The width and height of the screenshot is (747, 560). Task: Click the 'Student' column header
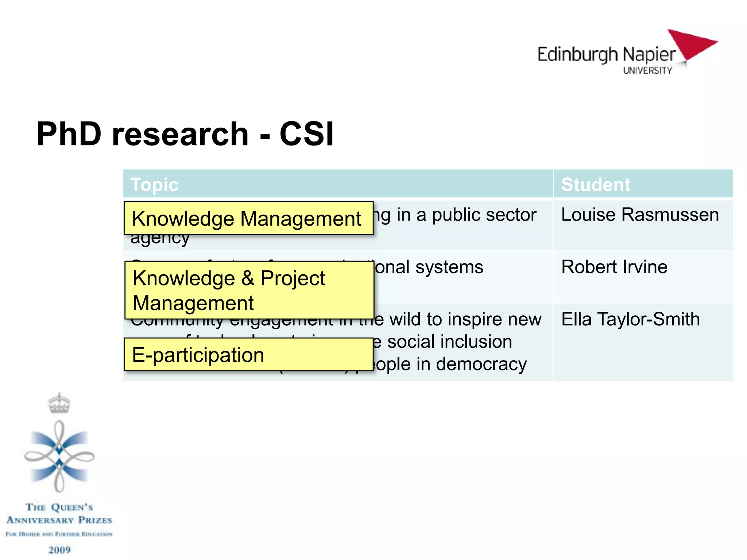pyautogui.click(x=643, y=184)
